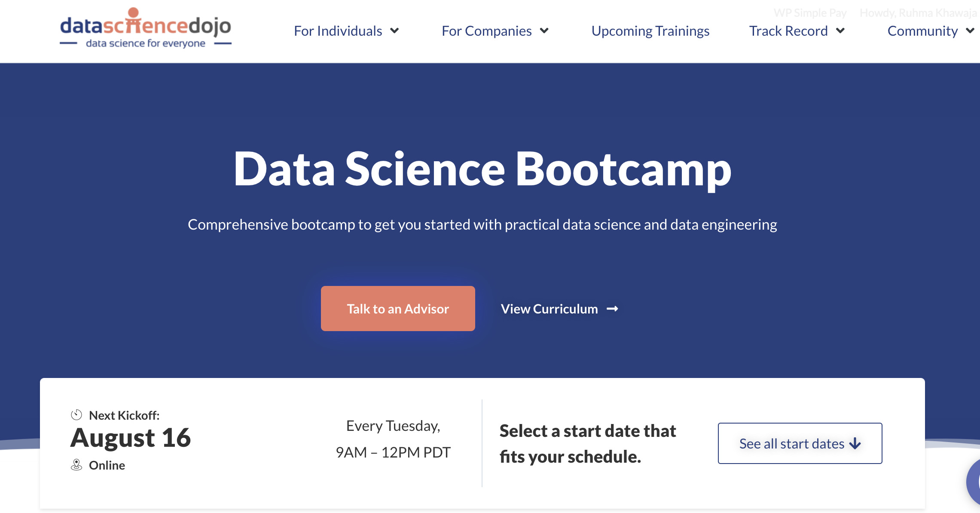Select the August 16 kickoff date
Image resolution: width=980 pixels, height=513 pixels.
tap(131, 437)
